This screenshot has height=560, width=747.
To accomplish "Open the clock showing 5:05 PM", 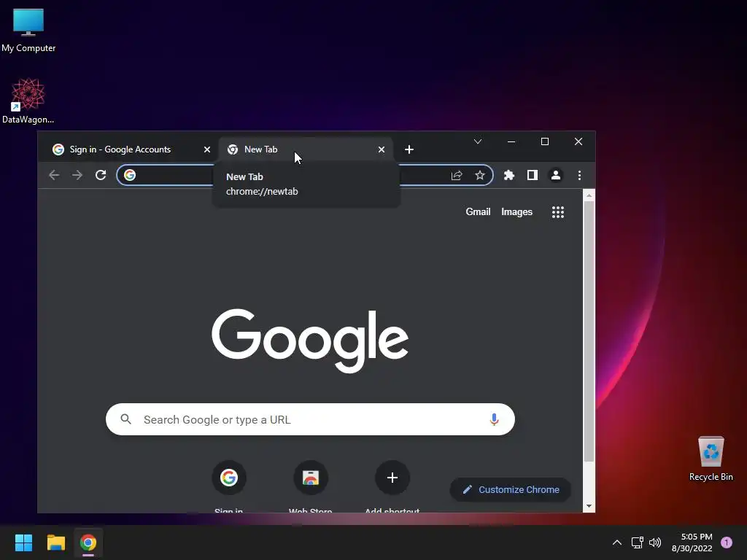I will coord(692,542).
